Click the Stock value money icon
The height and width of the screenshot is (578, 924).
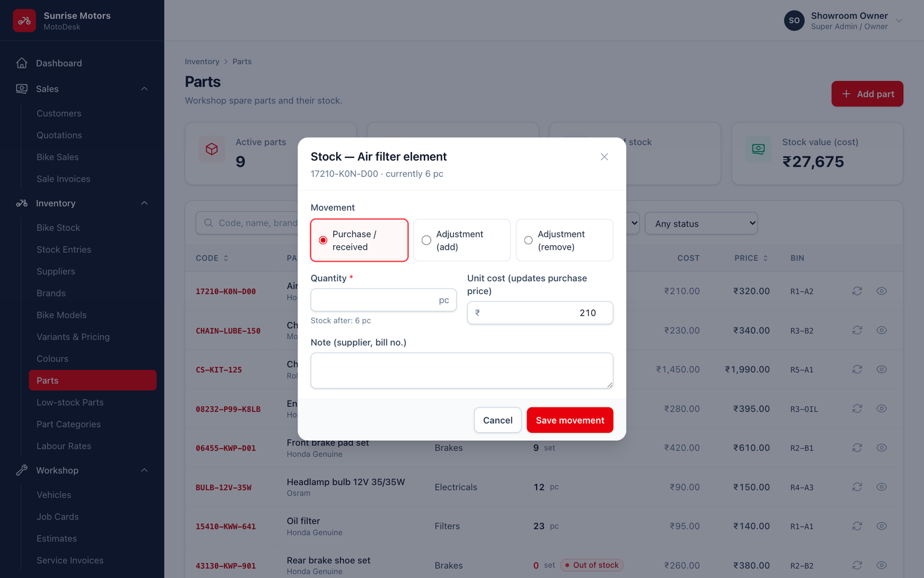[758, 149]
